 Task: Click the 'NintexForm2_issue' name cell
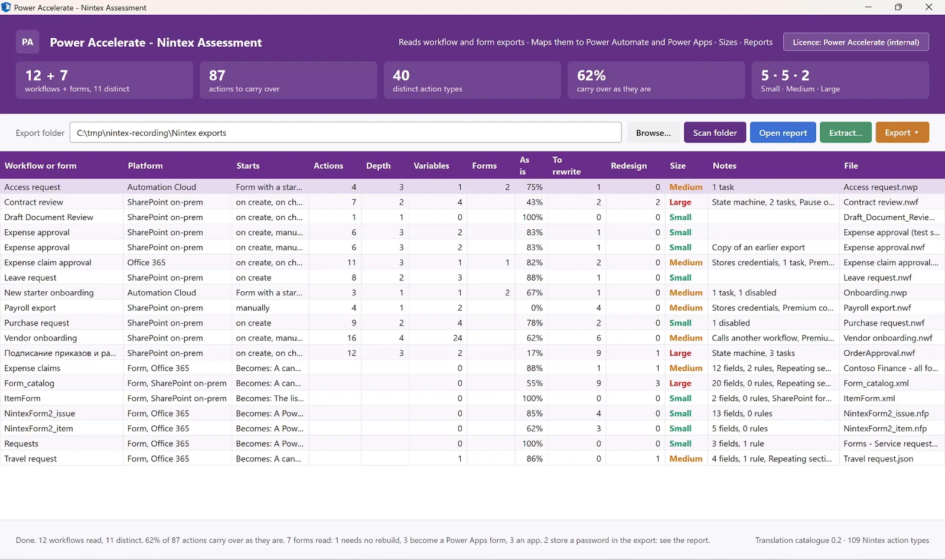pyautogui.click(x=40, y=414)
